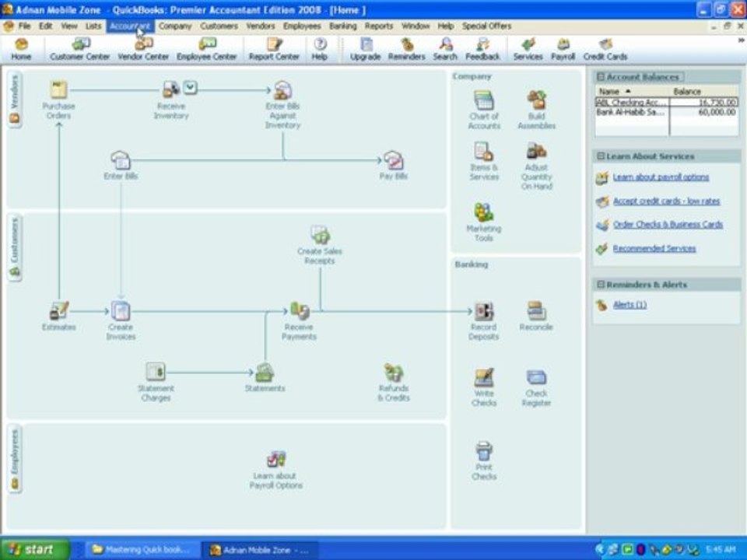
Task: Open Reminders from toolbar
Action: (x=407, y=50)
